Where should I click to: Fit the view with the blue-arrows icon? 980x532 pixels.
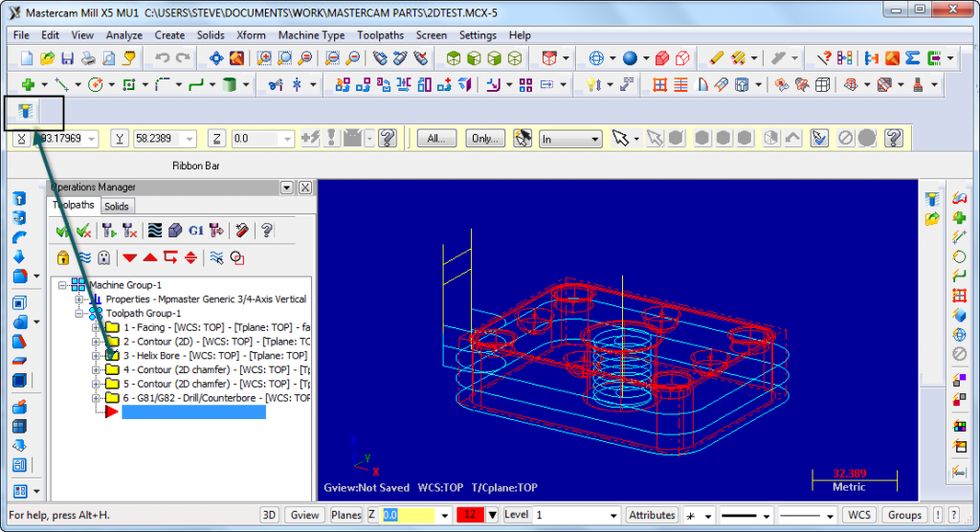point(216,58)
